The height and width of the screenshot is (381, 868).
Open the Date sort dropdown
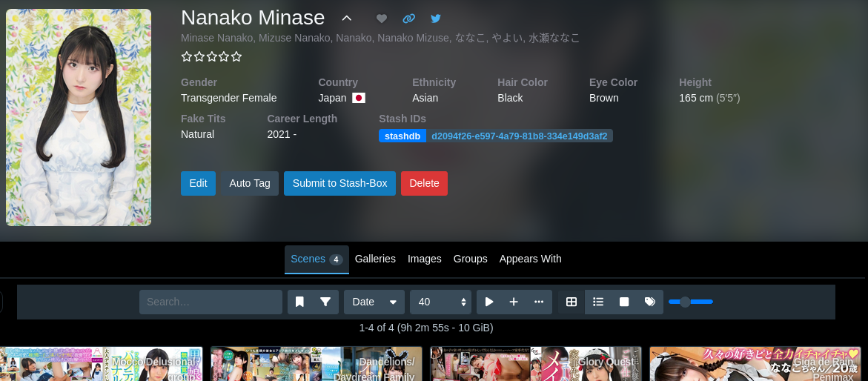pyautogui.click(x=374, y=302)
